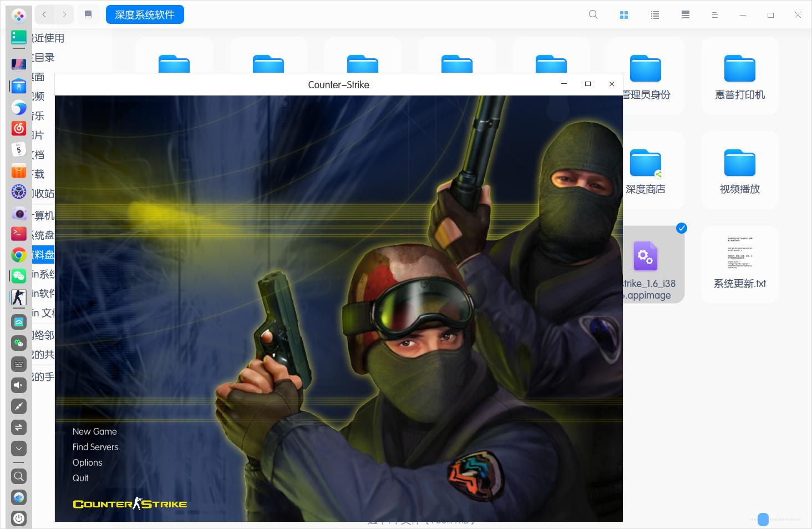Open Options in Counter-Strike menu
The height and width of the screenshot is (529, 812).
(x=88, y=462)
